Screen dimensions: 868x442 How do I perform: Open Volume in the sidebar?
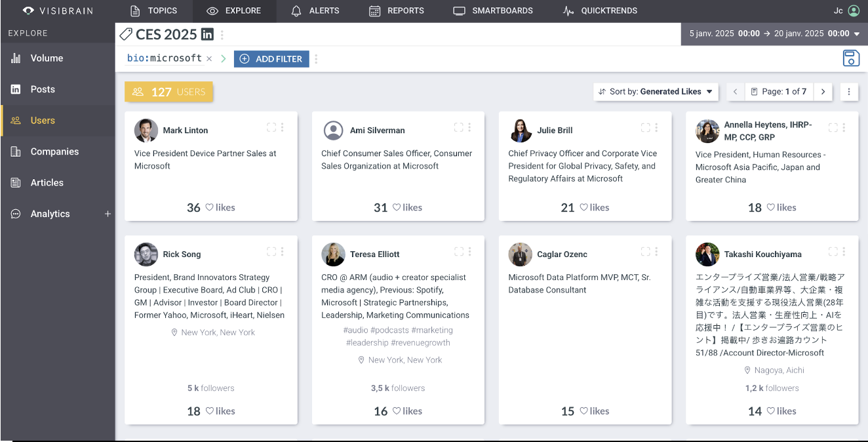click(47, 58)
